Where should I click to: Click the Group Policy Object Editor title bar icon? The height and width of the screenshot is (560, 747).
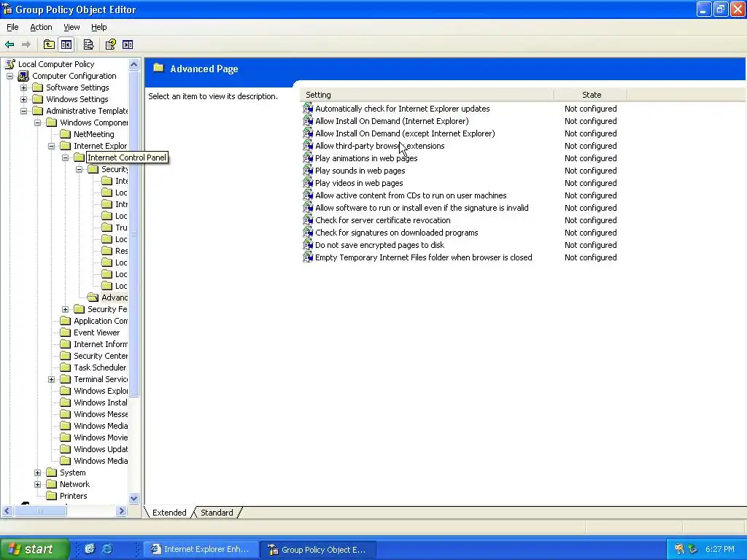click(7, 9)
